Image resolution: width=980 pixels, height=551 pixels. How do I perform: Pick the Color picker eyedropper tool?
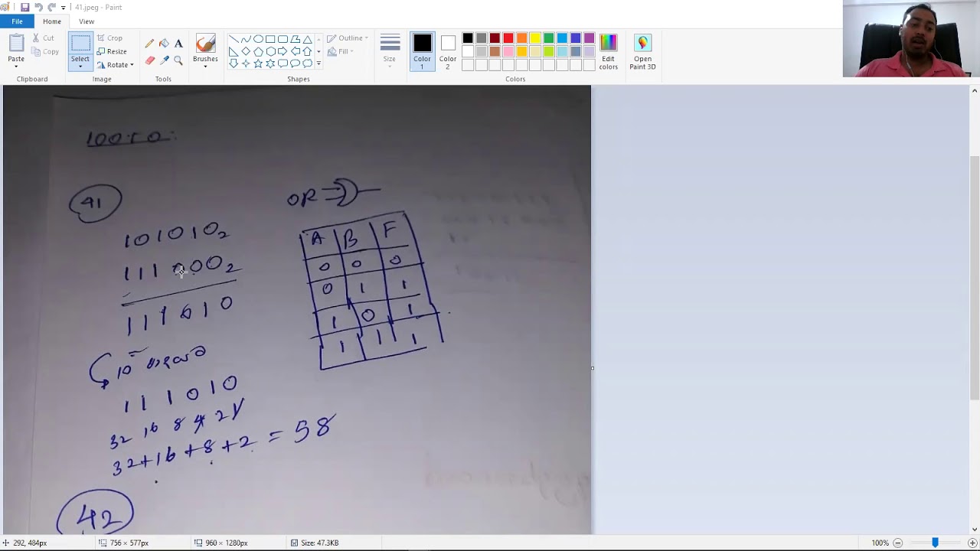(164, 60)
